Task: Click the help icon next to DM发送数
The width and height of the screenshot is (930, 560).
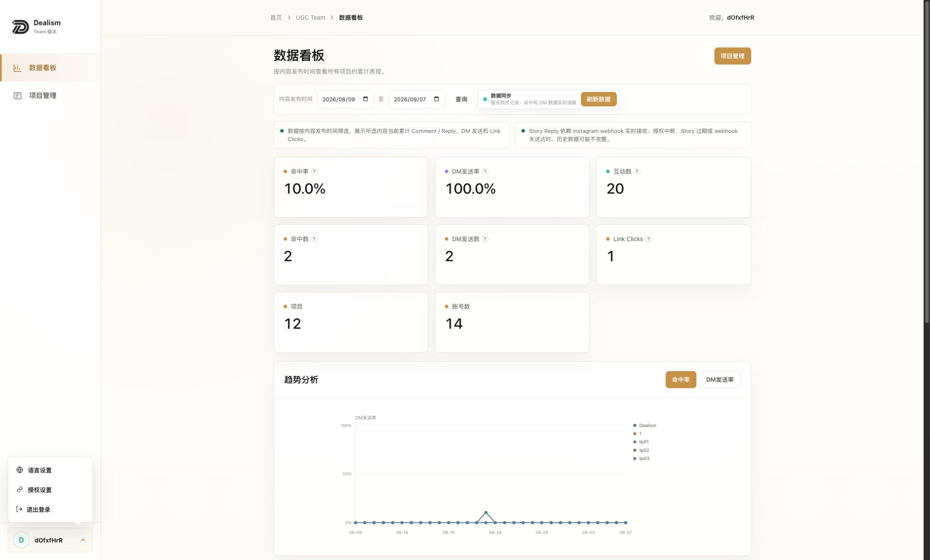Action: point(485,239)
